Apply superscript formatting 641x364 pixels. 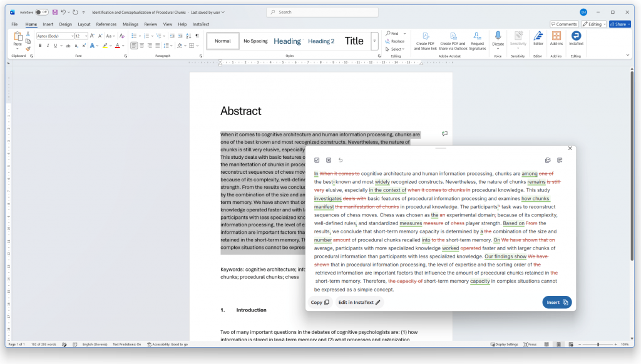(84, 46)
